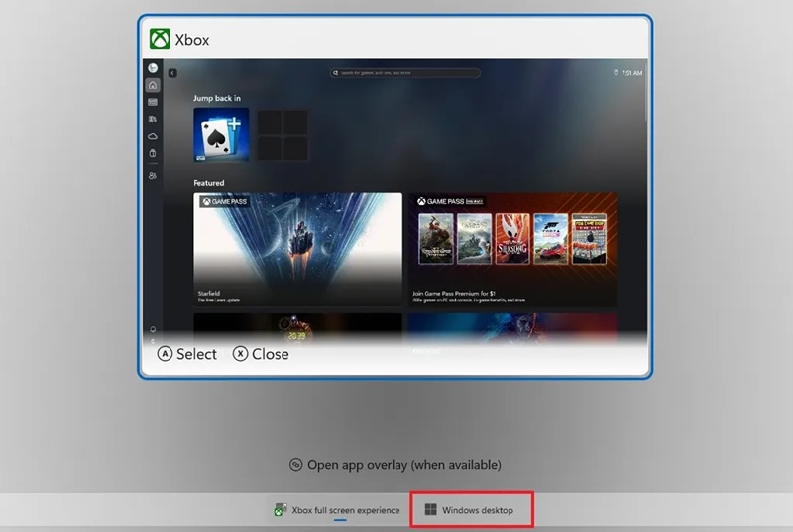Open the profile avatar in Xbox sidebar
The width and height of the screenshot is (793, 532).
click(153, 68)
